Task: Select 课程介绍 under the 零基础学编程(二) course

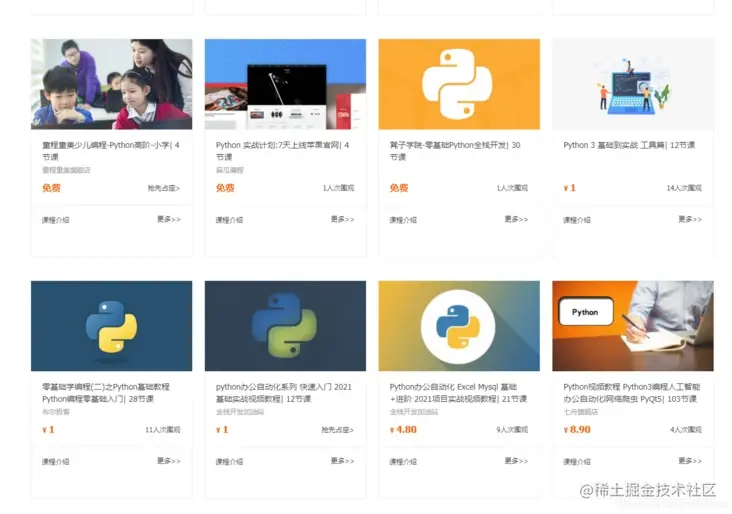Action: coord(56,462)
